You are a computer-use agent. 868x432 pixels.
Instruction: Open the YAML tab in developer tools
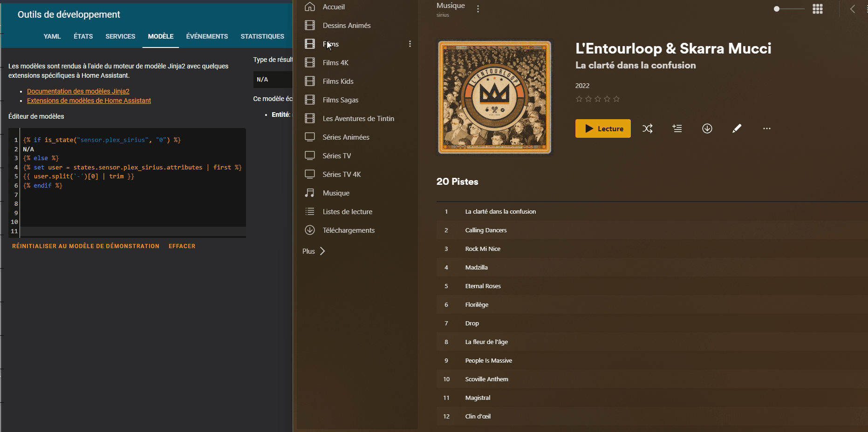pos(52,36)
